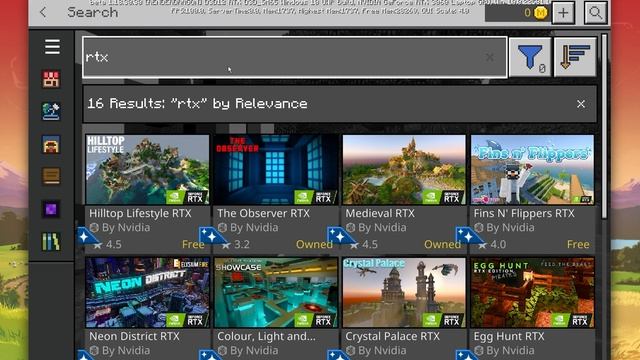Open the sort order button
Viewport: 640px width, 360px height.
575,57
